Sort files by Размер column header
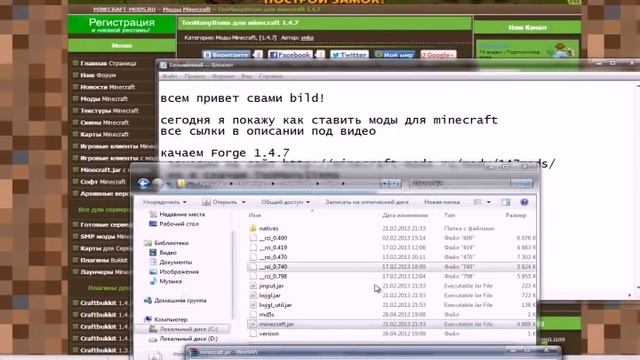Image resolution: width=640 pixels, height=360 pixels. click(x=516, y=215)
